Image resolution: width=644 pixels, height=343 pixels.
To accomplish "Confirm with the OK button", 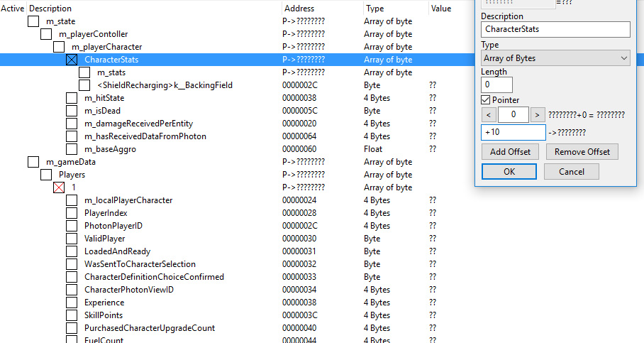I will 509,171.
